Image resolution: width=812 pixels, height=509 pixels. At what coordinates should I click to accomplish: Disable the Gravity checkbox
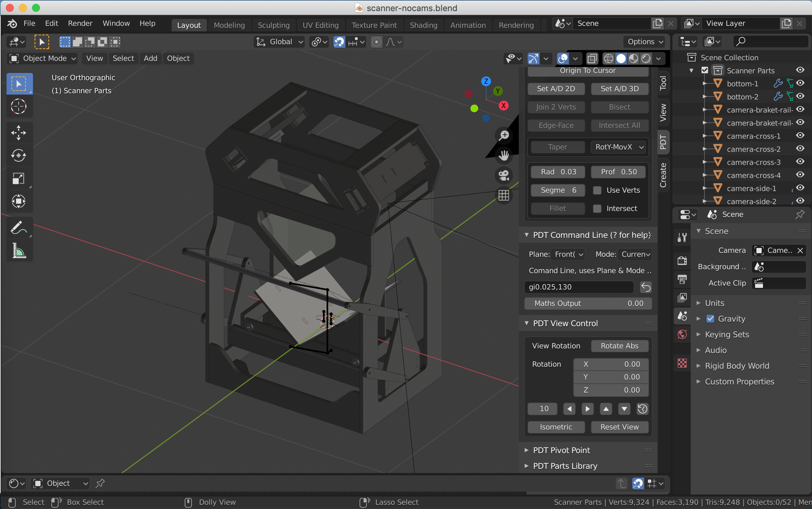(710, 319)
